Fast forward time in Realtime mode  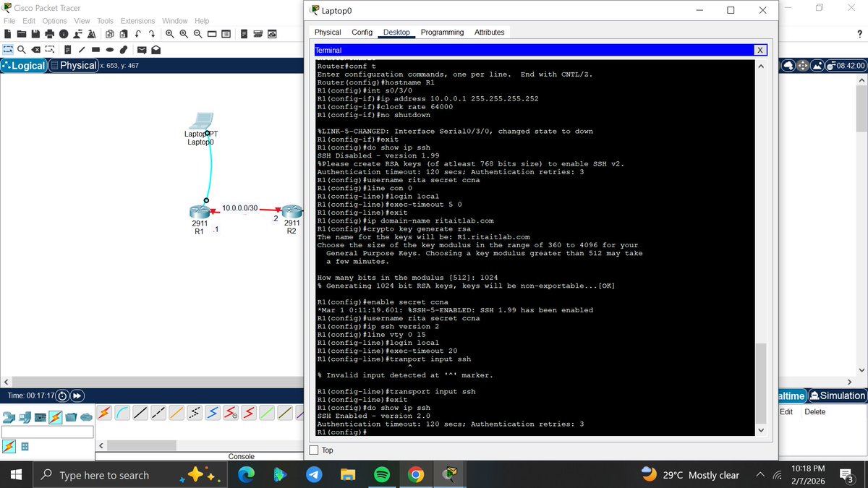point(76,395)
